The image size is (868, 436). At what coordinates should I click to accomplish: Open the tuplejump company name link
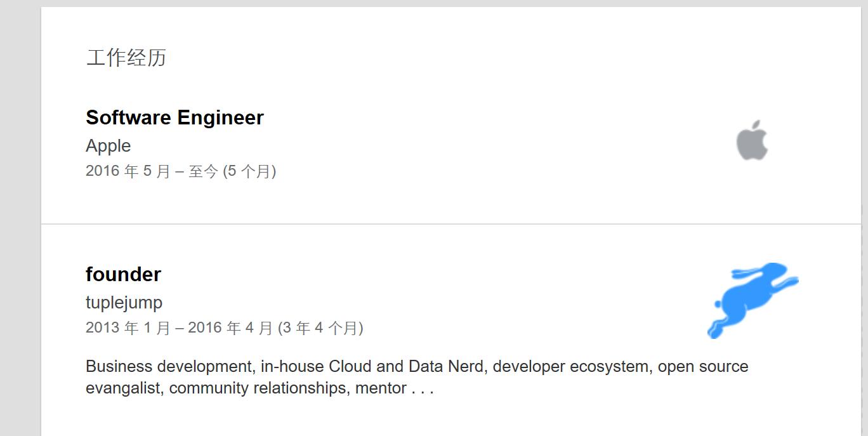(x=124, y=303)
